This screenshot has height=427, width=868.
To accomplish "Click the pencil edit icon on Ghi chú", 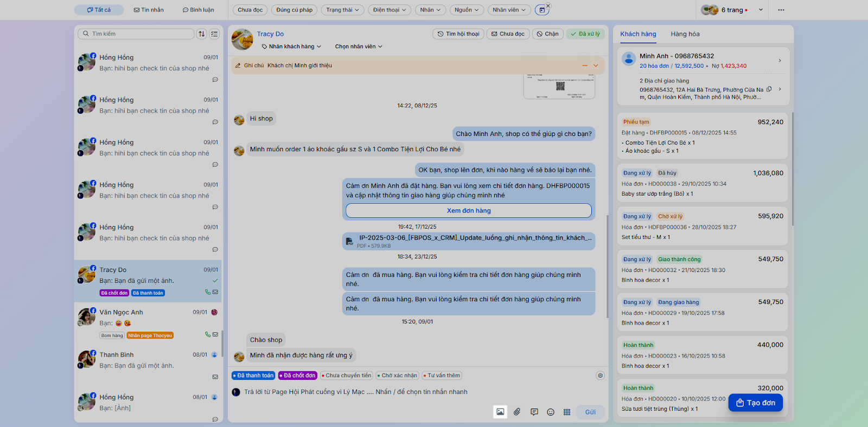I will click(x=238, y=66).
